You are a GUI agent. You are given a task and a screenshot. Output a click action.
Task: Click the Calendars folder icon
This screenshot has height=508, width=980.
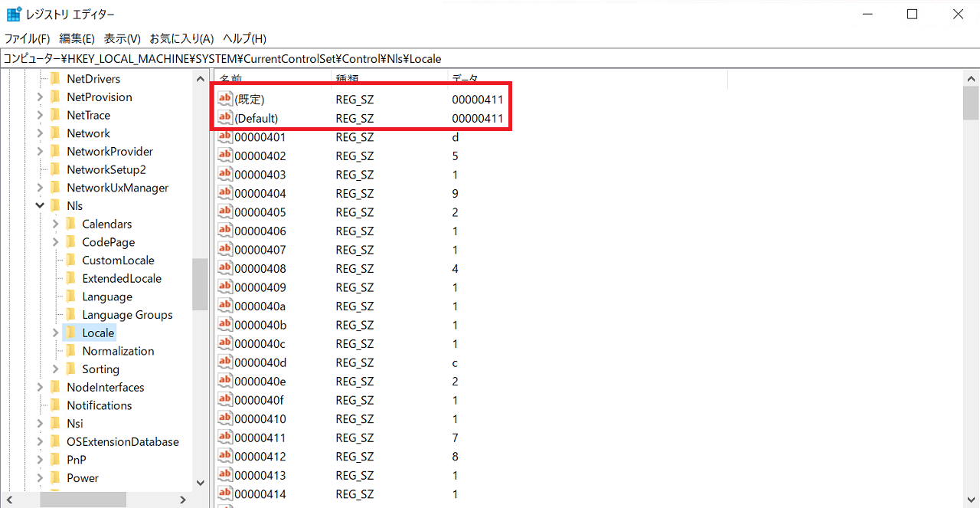point(70,224)
